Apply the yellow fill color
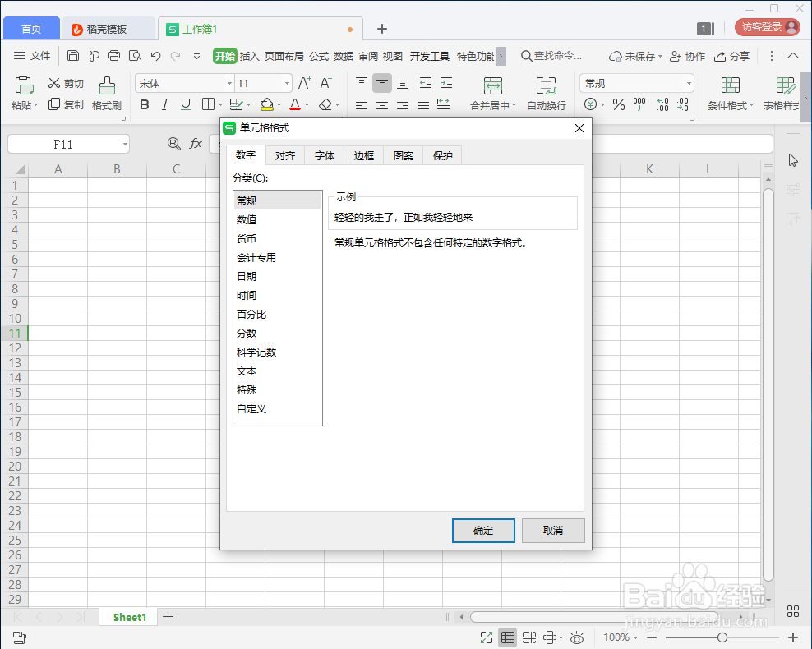This screenshot has width=812, height=649. [x=267, y=104]
